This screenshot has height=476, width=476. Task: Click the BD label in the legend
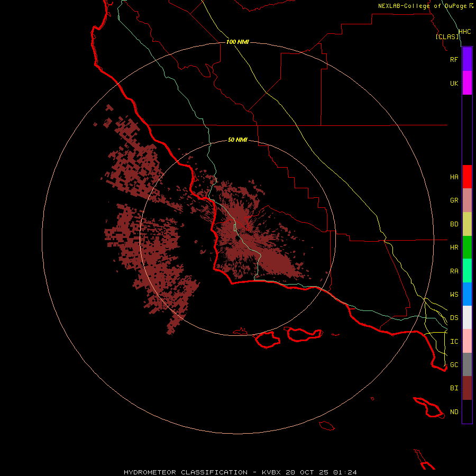point(454,224)
